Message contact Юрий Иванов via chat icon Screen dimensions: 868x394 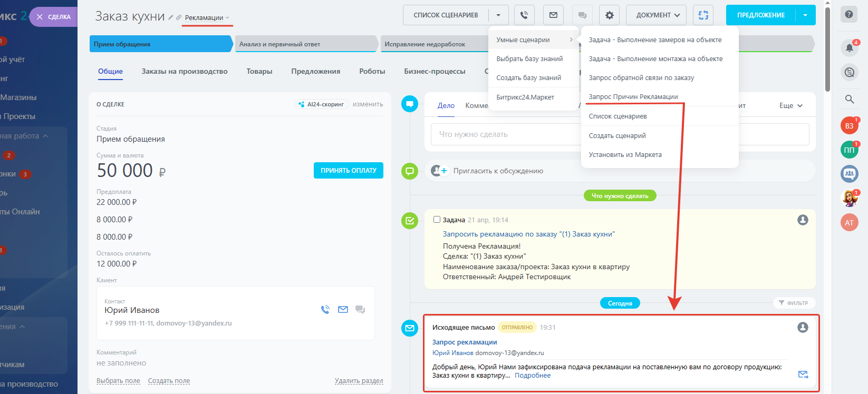pos(360,310)
